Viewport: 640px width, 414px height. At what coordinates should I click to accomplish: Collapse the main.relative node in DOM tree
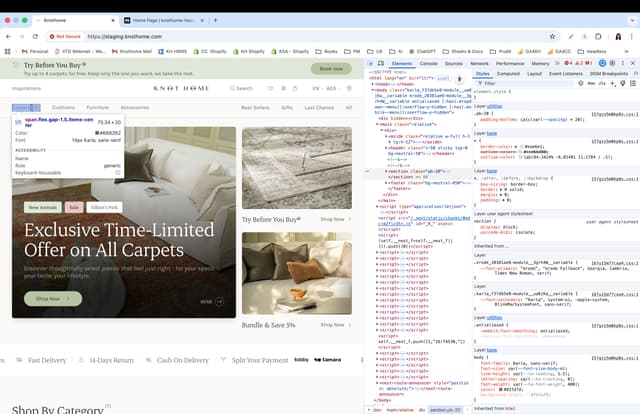tap(377, 124)
